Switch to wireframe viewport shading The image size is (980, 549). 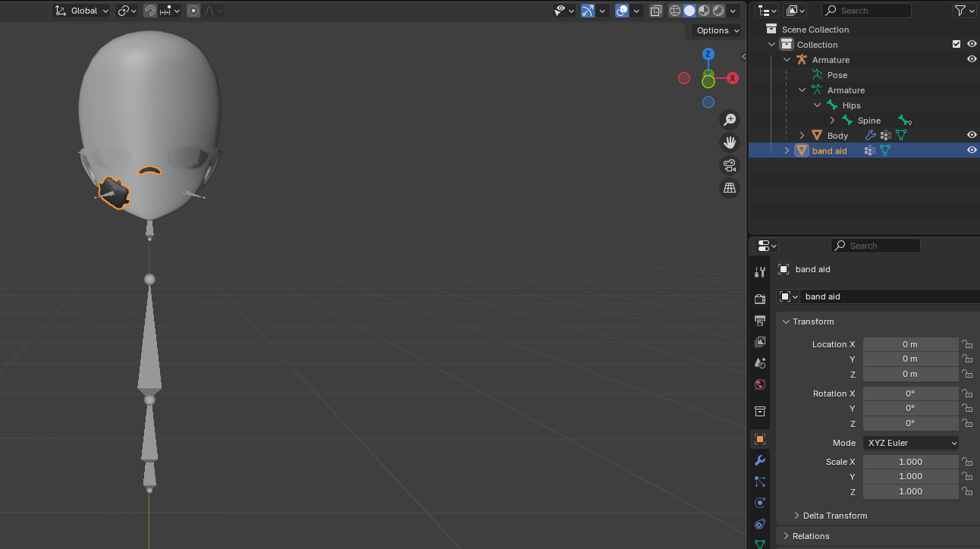coord(675,11)
